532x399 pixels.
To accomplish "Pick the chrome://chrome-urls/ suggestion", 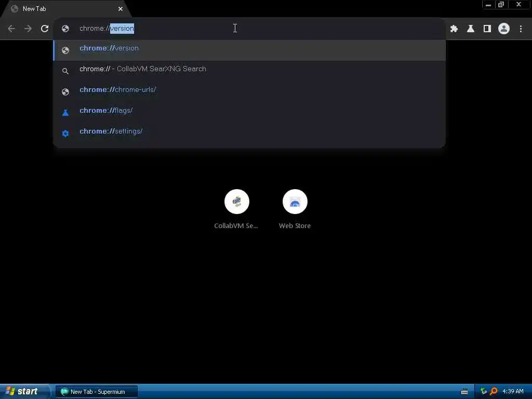I will 249,91.
